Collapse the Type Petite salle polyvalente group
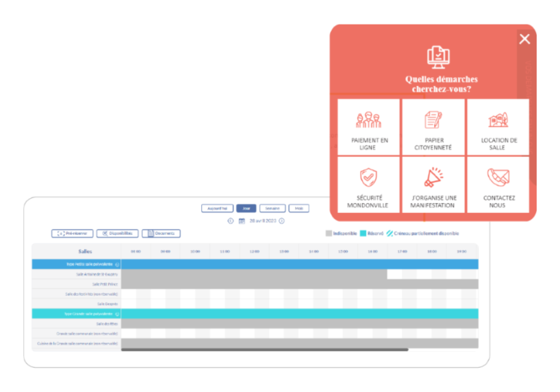 pos(117,264)
